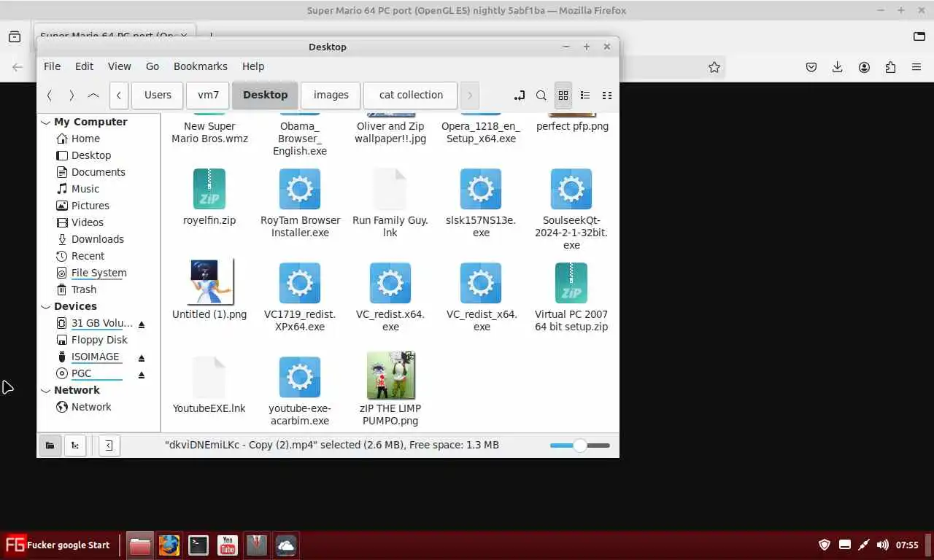The width and height of the screenshot is (934, 560).
Task: Show the places sidebar
Action: click(50, 445)
